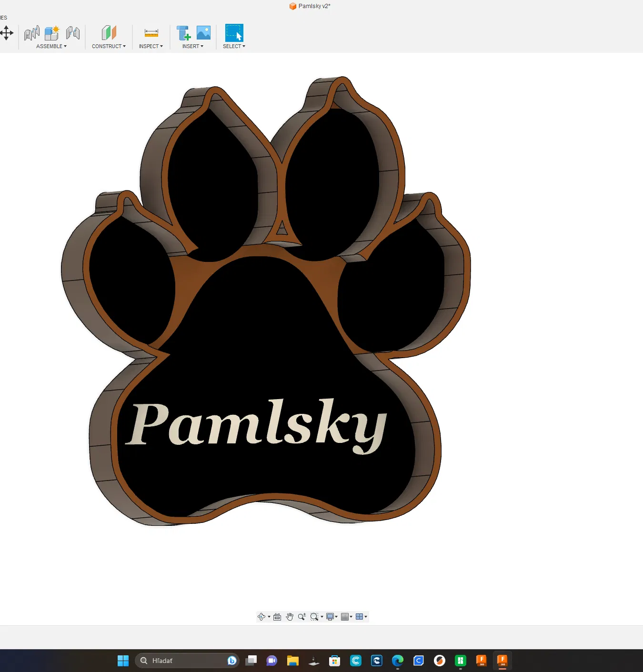Click the As-built Joint icon

tap(73, 33)
